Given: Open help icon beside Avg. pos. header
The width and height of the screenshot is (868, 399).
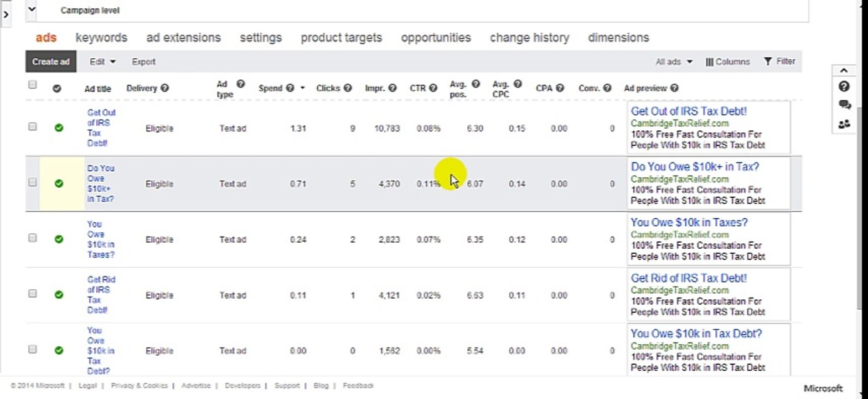Looking at the screenshot, I should click(x=476, y=84).
